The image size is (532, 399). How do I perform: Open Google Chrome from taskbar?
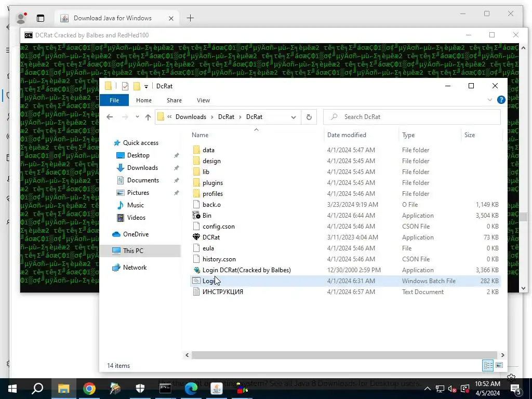coord(89,389)
